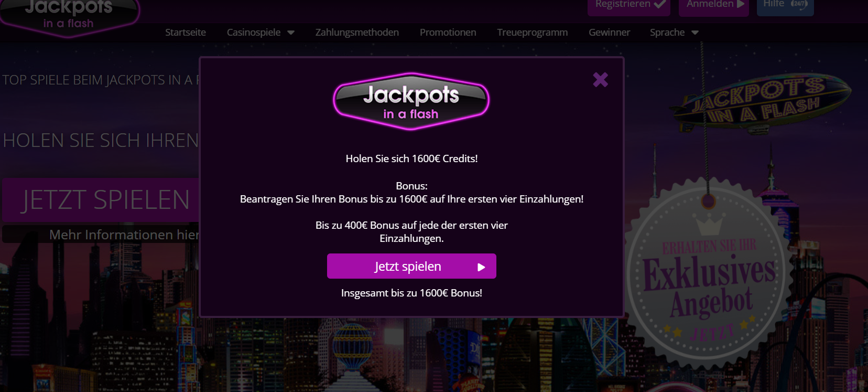
Task: Click the checkmark icon beside Registrieren
Action: tap(660, 4)
